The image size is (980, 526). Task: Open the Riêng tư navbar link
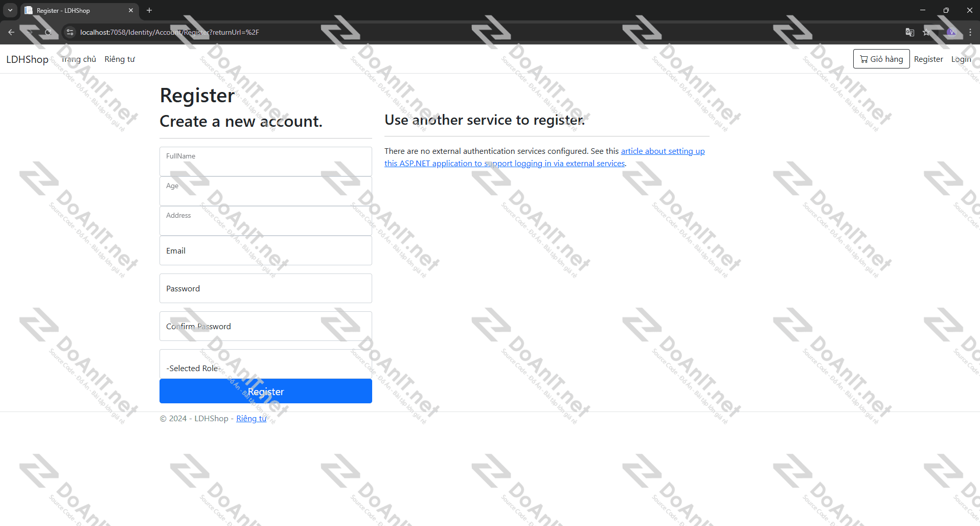tap(120, 59)
